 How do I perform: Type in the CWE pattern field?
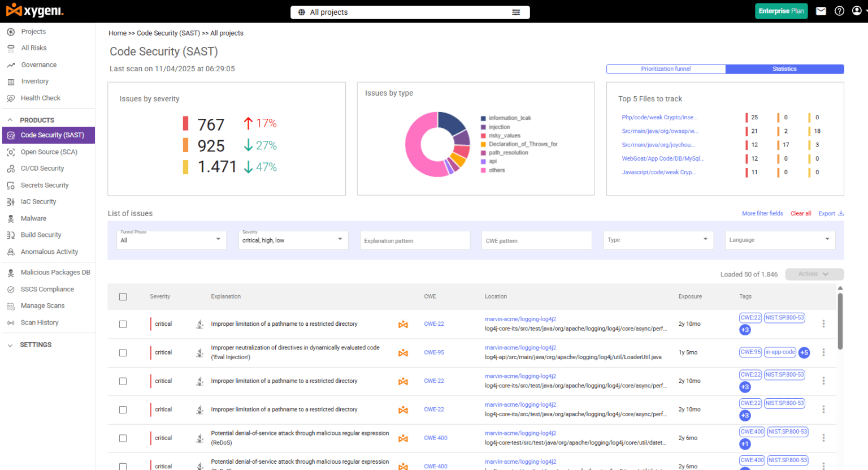coord(536,240)
